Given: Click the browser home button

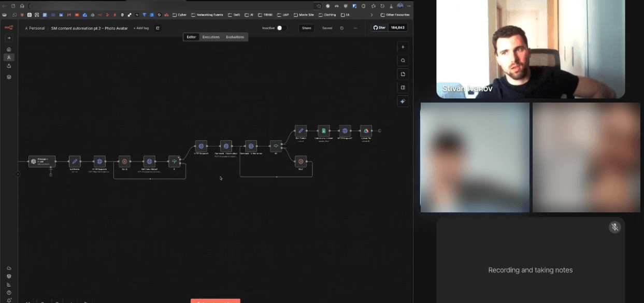Looking at the screenshot, I should (22, 6).
